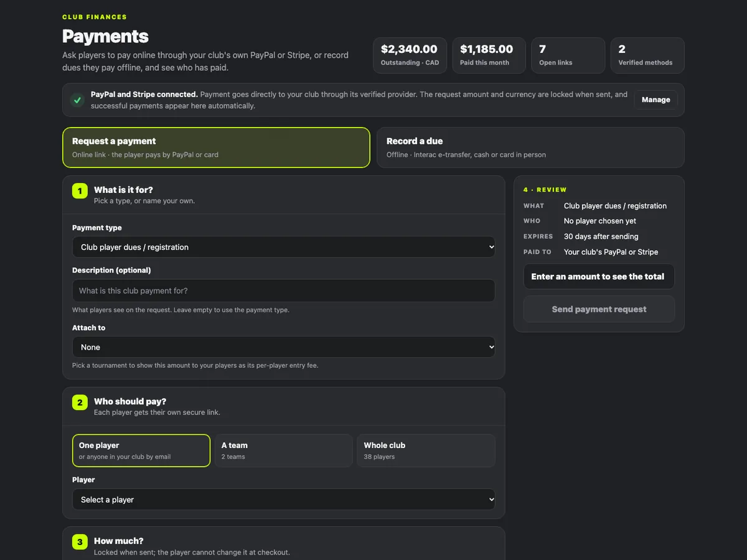
Task: Open the Select a player dropdown
Action: click(284, 500)
